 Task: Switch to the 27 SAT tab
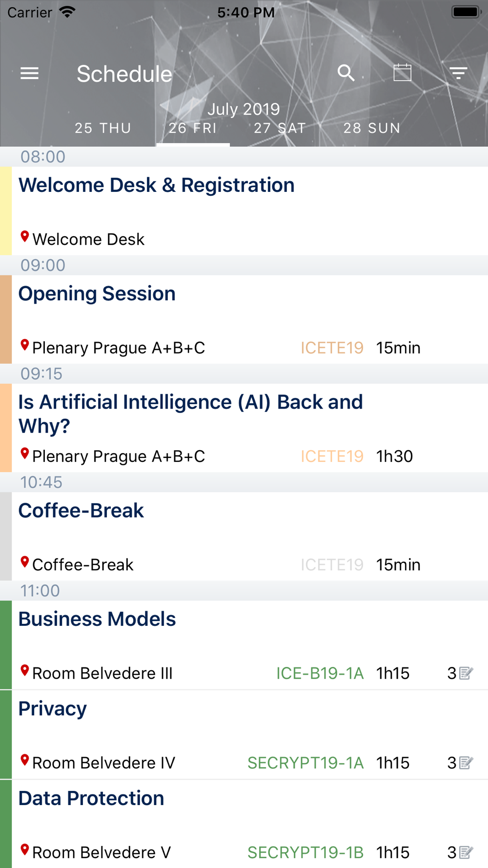(280, 128)
